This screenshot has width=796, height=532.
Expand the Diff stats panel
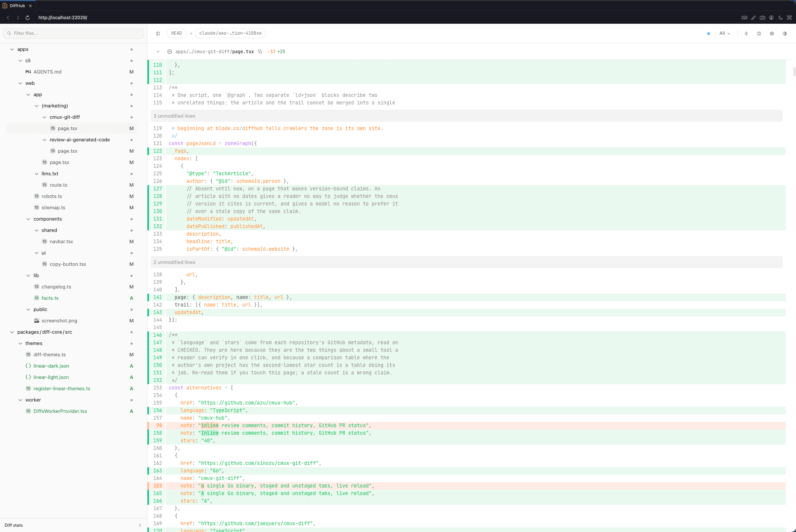(x=73, y=525)
